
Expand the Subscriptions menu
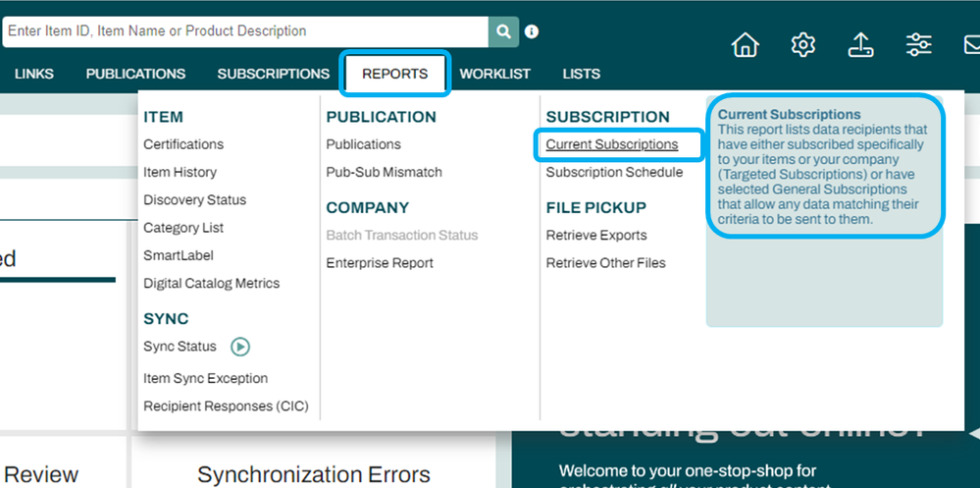pyautogui.click(x=273, y=74)
